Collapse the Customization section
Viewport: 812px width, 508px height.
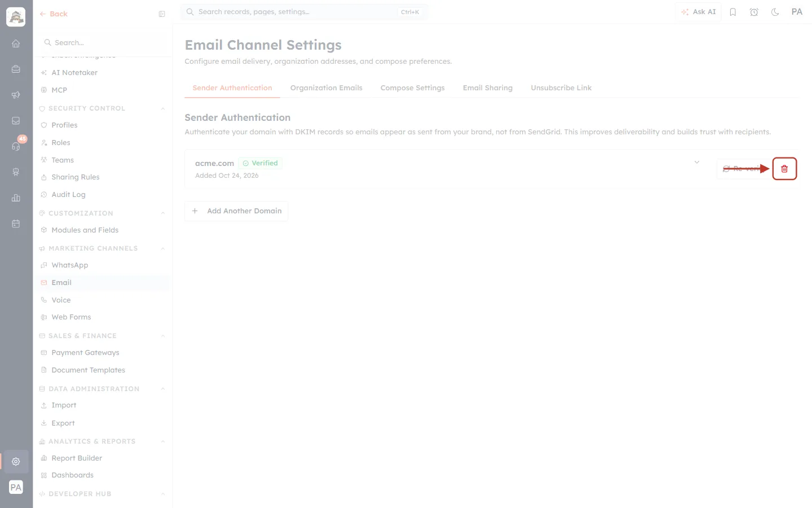tap(163, 213)
